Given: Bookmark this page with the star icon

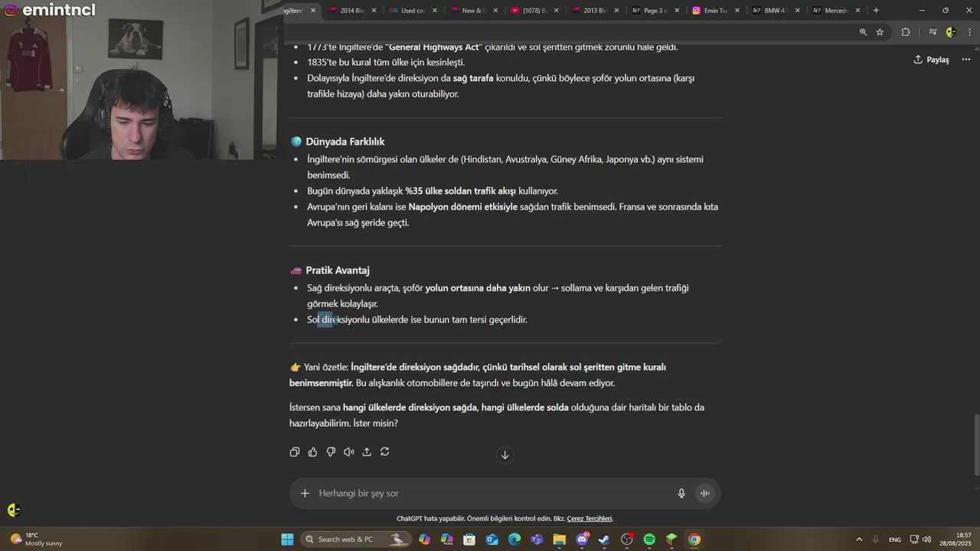Looking at the screenshot, I should click(x=880, y=32).
